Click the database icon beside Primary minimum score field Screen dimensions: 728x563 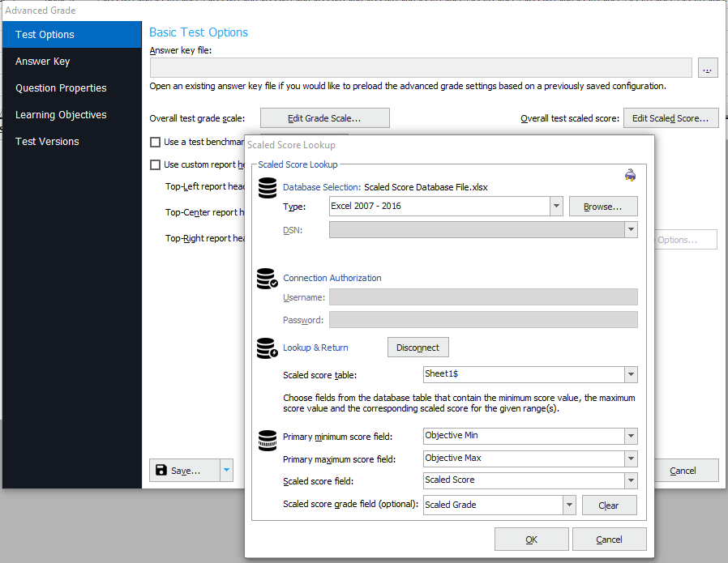tap(268, 441)
